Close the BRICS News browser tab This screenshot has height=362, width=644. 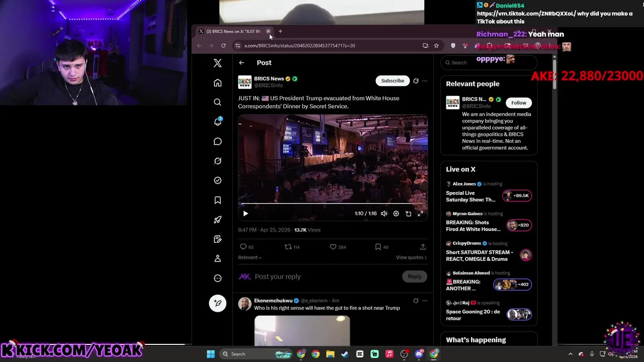pos(268,31)
